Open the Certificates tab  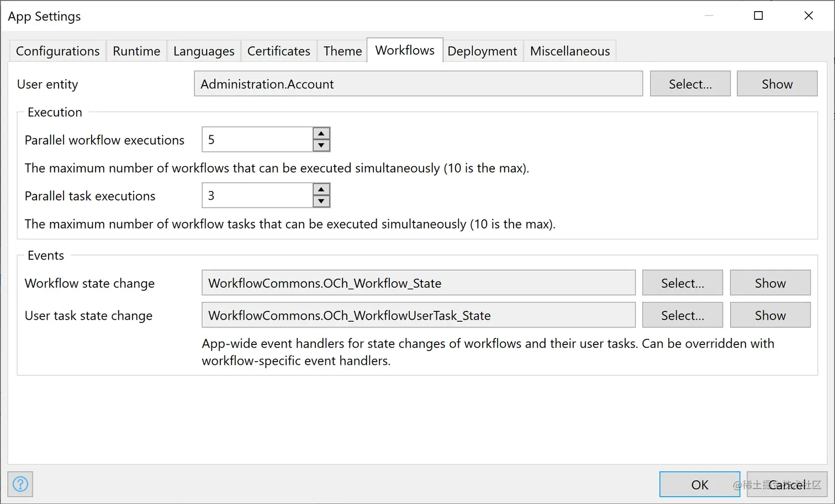click(278, 51)
